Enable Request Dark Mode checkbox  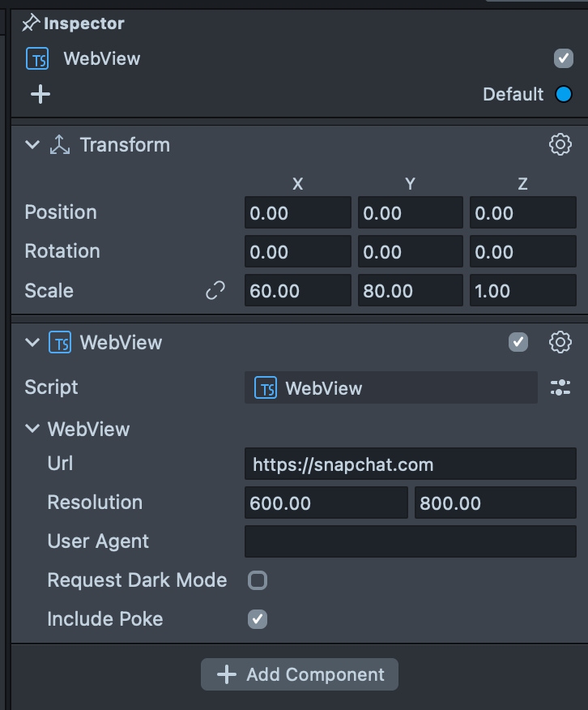[x=258, y=580]
